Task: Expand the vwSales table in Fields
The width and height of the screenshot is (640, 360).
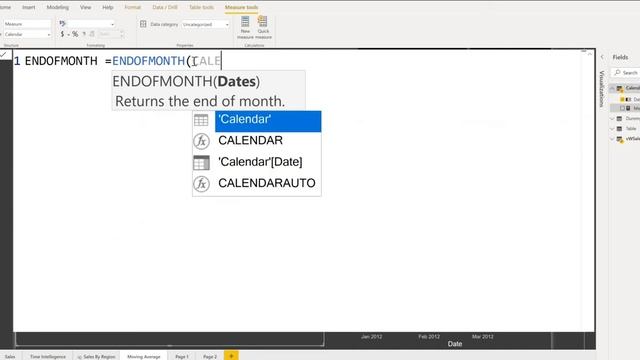Action: click(x=612, y=139)
